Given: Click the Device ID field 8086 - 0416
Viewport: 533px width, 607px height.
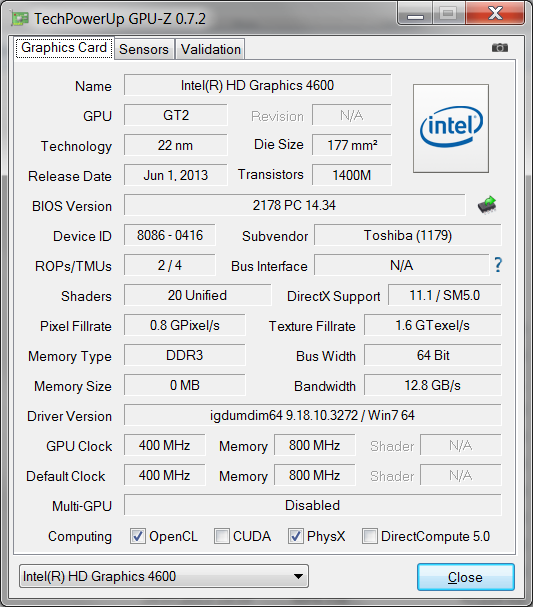Looking at the screenshot, I should (x=170, y=235).
